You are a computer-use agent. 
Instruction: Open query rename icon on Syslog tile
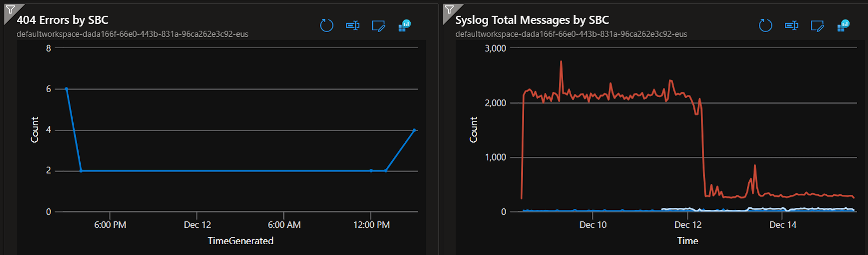(792, 25)
